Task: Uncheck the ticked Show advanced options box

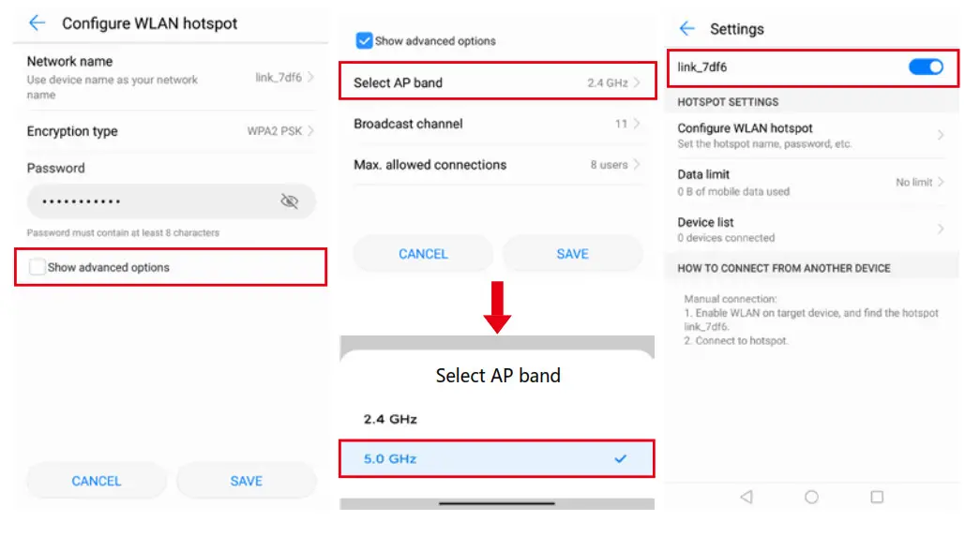Action: pyautogui.click(x=364, y=40)
